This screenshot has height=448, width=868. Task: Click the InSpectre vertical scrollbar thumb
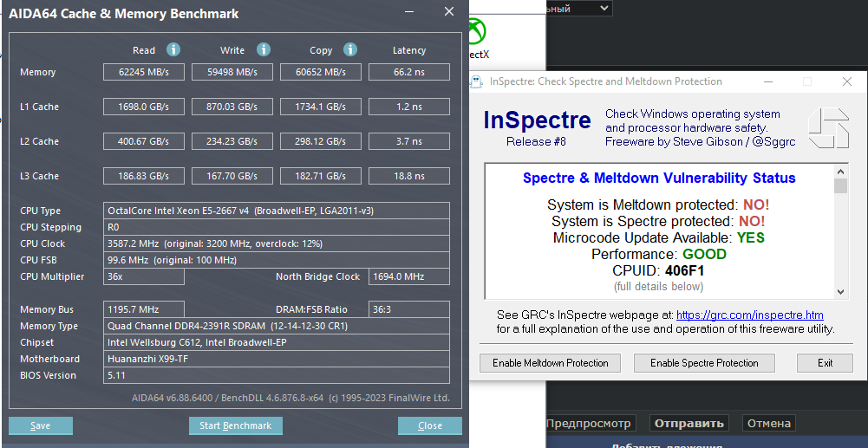840,185
